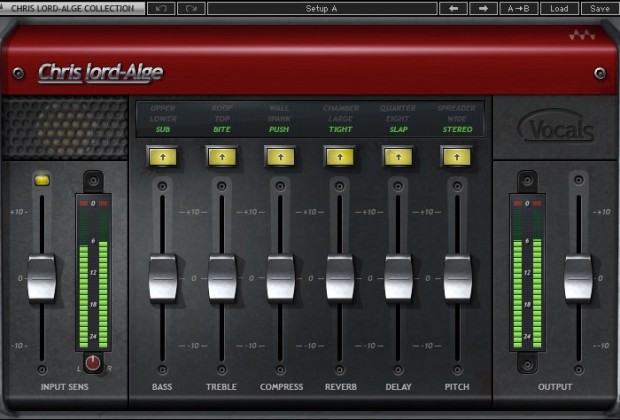Click the BASS label
The width and height of the screenshot is (620, 420).
[162, 387]
